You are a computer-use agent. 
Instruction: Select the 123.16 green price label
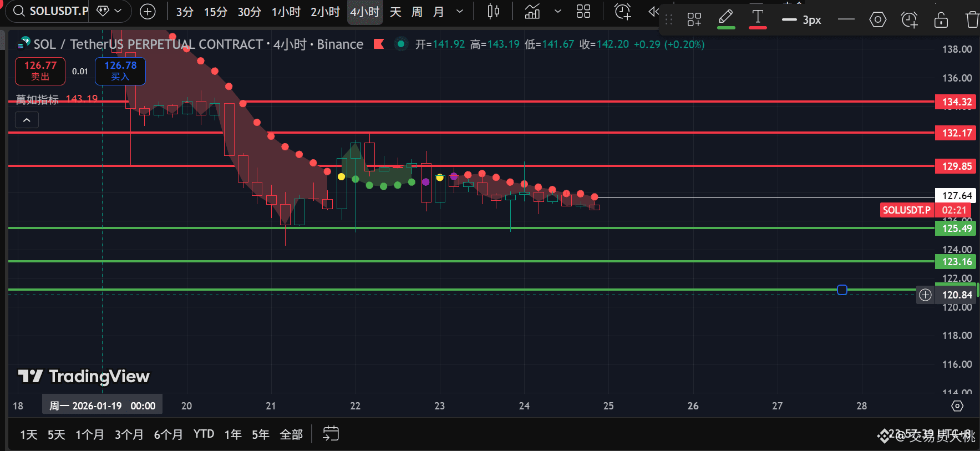[x=956, y=262]
